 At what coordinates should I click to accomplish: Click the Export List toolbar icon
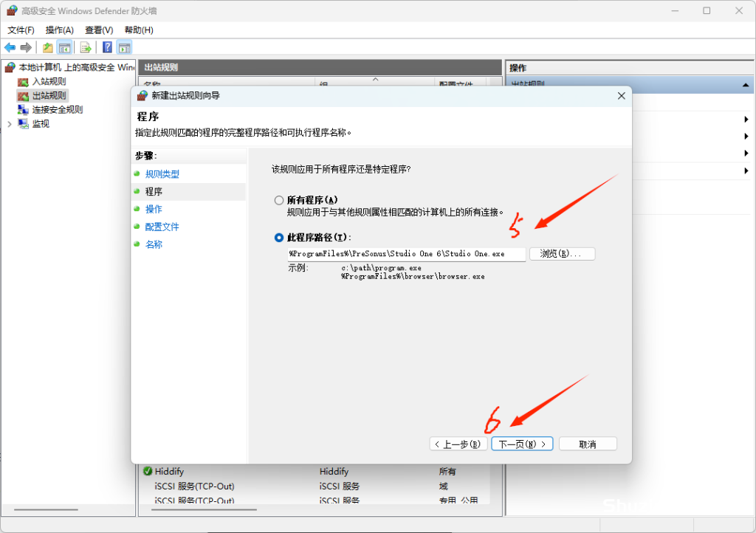[86, 47]
